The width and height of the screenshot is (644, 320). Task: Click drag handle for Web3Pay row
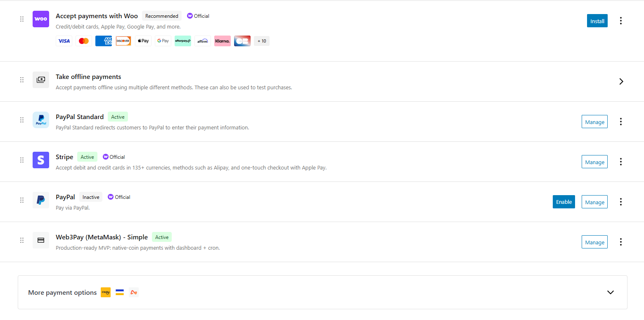(x=22, y=240)
